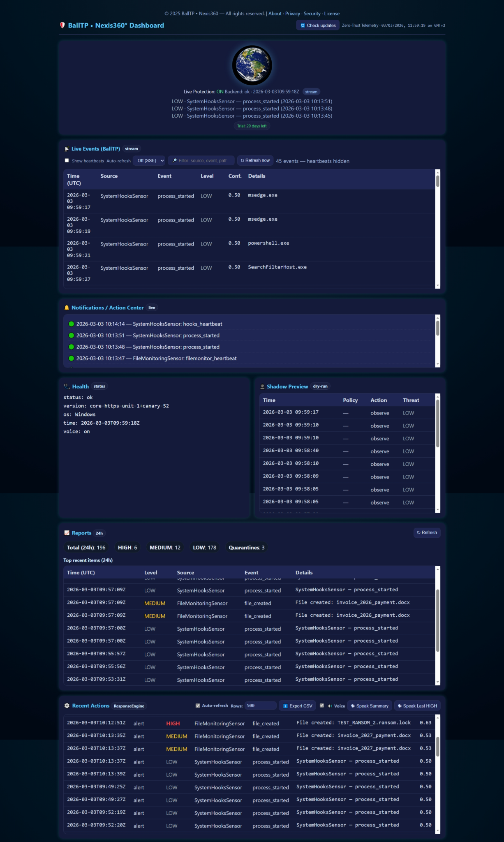The width and height of the screenshot is (504, 842).
Task: Click the Shadow Preview section icon
Action: tap(262, 386)
